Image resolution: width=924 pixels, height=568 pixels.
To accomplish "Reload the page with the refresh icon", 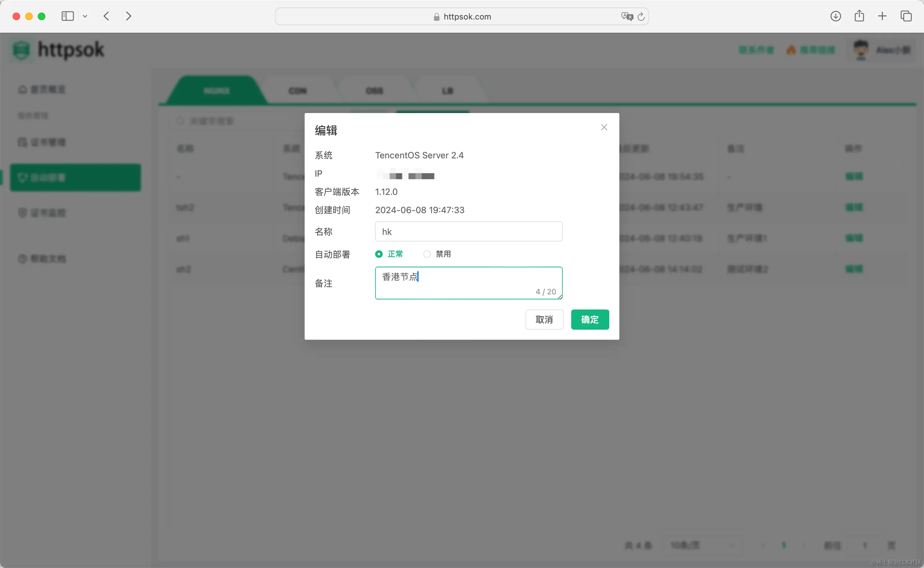I will 641,16.
